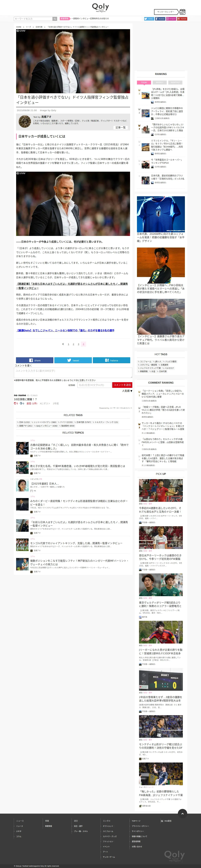
Task: Click Xにポスト on comment
Action: click(x=45, y=403)
